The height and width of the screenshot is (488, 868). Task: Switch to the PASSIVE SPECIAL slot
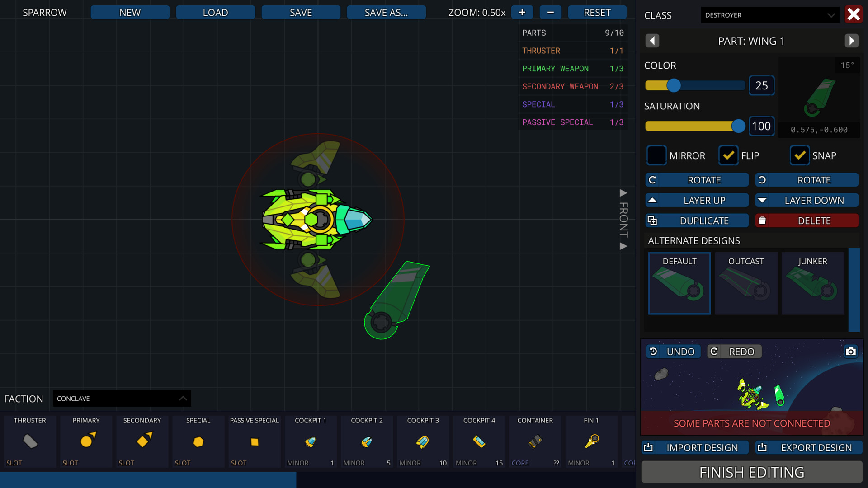click(254, 441)
